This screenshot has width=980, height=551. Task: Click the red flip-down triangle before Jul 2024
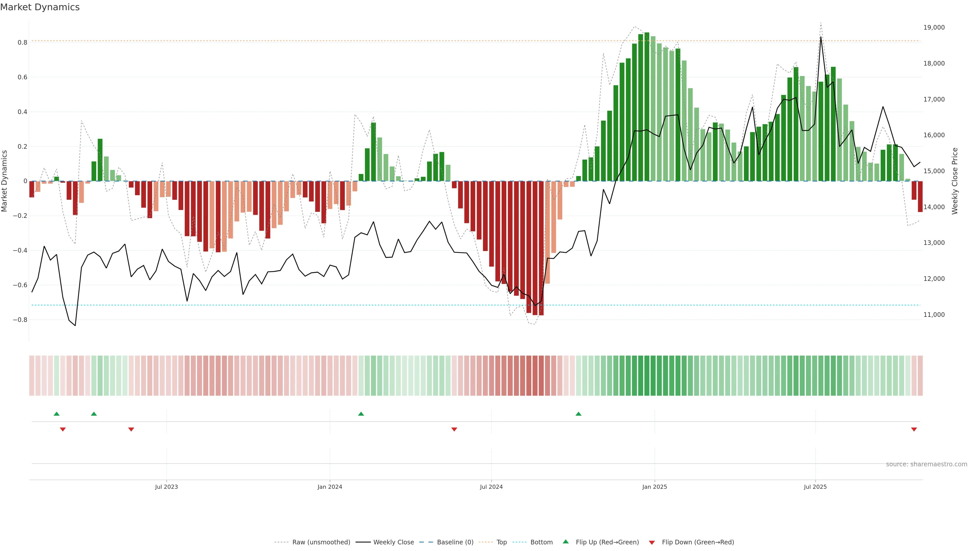click(x=454, y=429)
